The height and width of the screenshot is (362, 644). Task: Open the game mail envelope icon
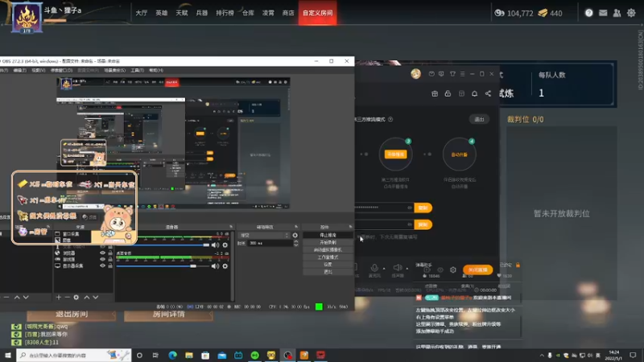(603, 13)
